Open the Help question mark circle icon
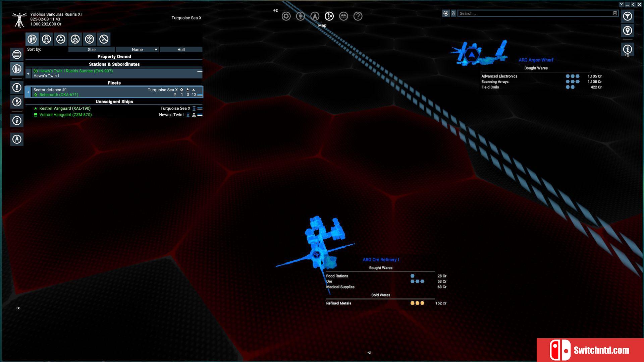644x362 pixels. click(x=358, y=16)
